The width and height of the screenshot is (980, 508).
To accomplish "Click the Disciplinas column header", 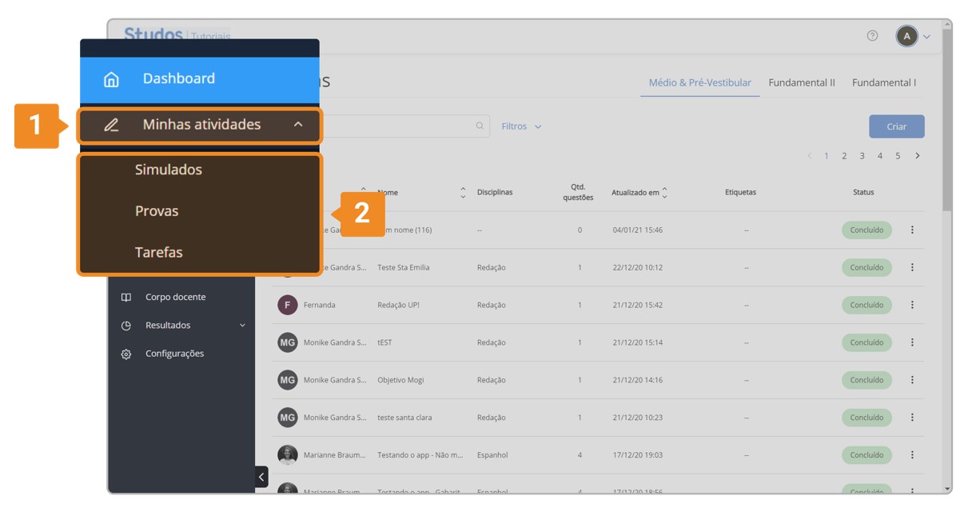I will coord(495,192).
